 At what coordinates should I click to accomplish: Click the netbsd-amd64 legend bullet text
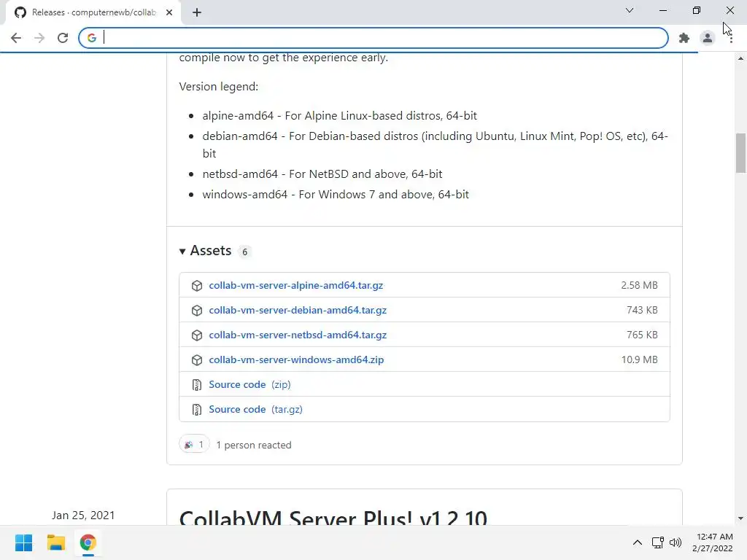point(322,174)
